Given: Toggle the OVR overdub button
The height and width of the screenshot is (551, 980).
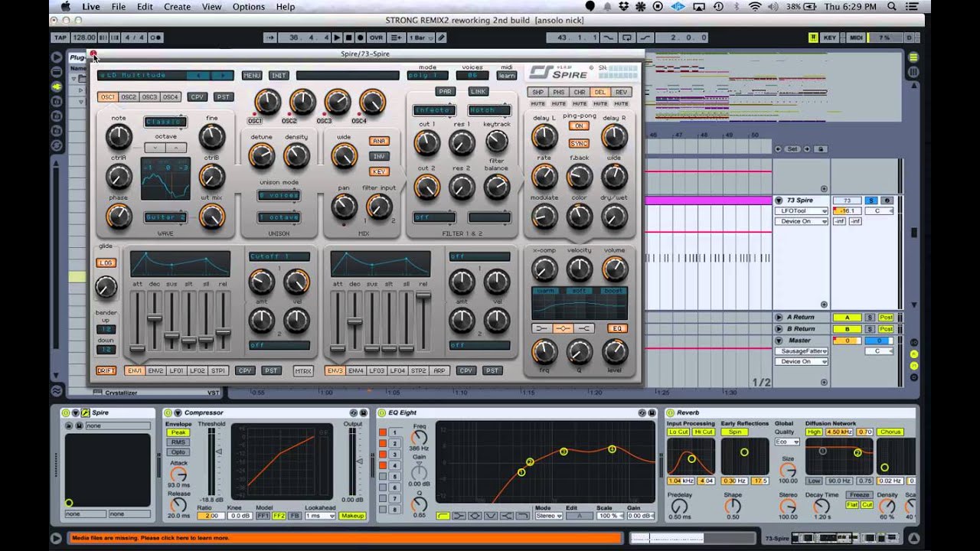Looking at the screenshot, I should 376,37.
